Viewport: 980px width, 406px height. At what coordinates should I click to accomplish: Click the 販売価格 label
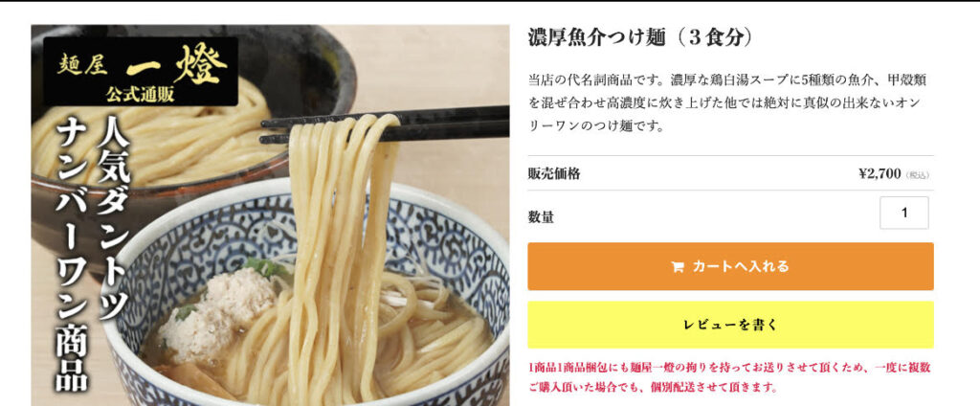point(554,174)
